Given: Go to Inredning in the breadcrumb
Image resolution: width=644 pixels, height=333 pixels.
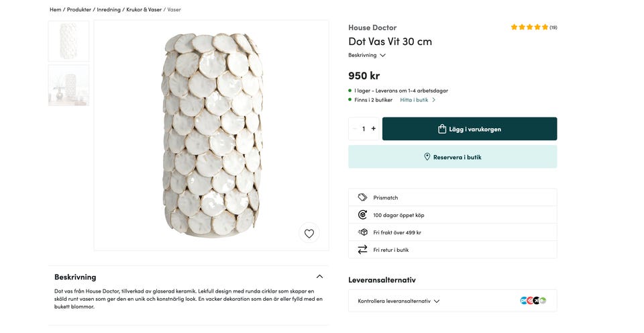Looking at the screenshot, I should 108,10.
